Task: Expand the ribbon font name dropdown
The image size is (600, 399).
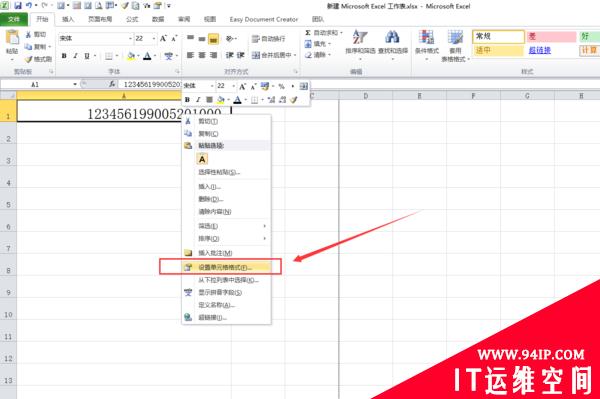Action: pyautogui.click(x=130, y=38)
